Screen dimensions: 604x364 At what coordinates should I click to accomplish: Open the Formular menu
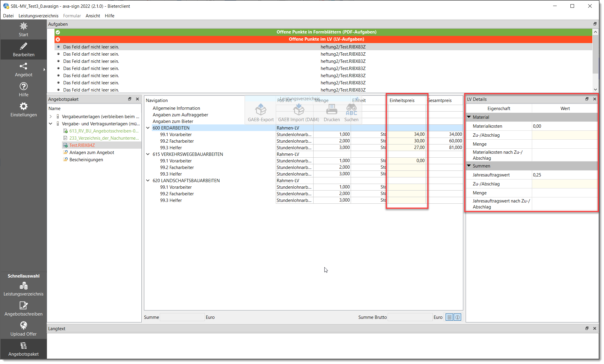72,16
